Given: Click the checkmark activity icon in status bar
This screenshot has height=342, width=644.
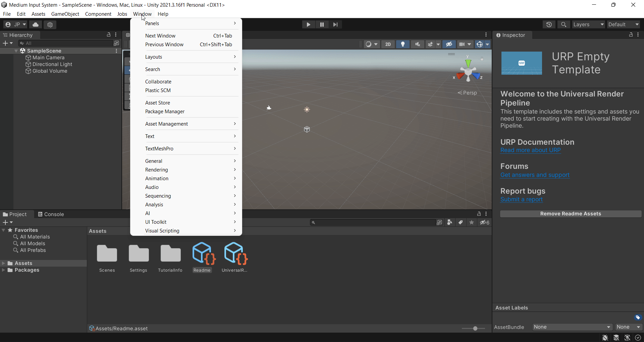Looking at the screenshot, I should pyautogui.click(x=638, y=338).
